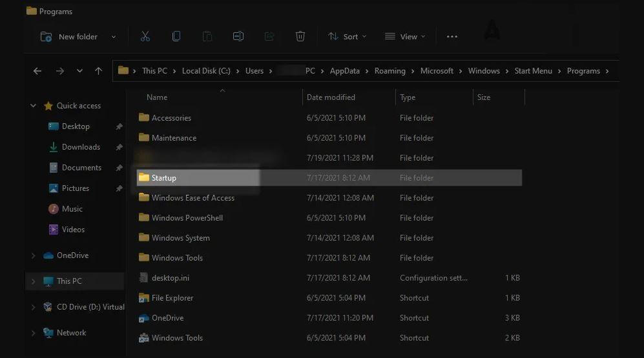Click the Share icon in toolbar
Viewport: 644px width, 358px height.
coord(269,37)
